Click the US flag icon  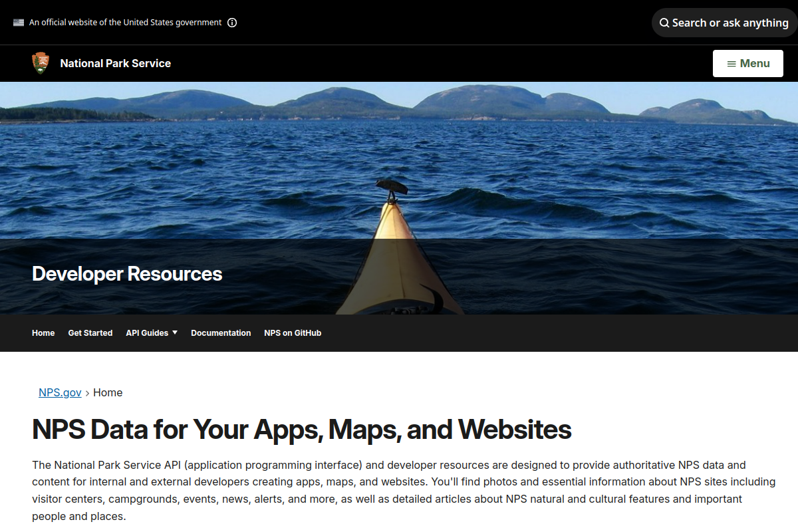19,23
